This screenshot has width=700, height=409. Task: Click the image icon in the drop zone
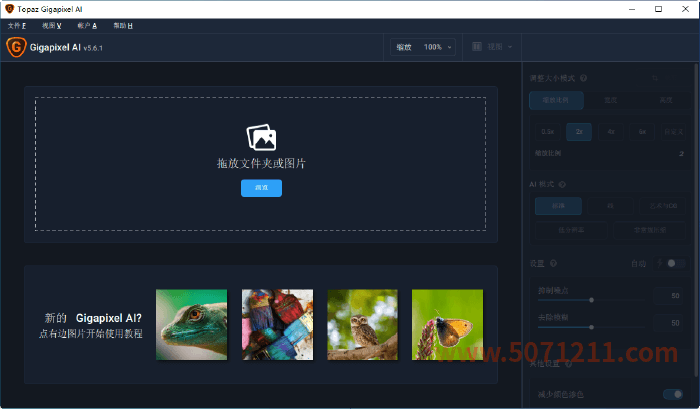pyautogui.click(x=261, y=138)
